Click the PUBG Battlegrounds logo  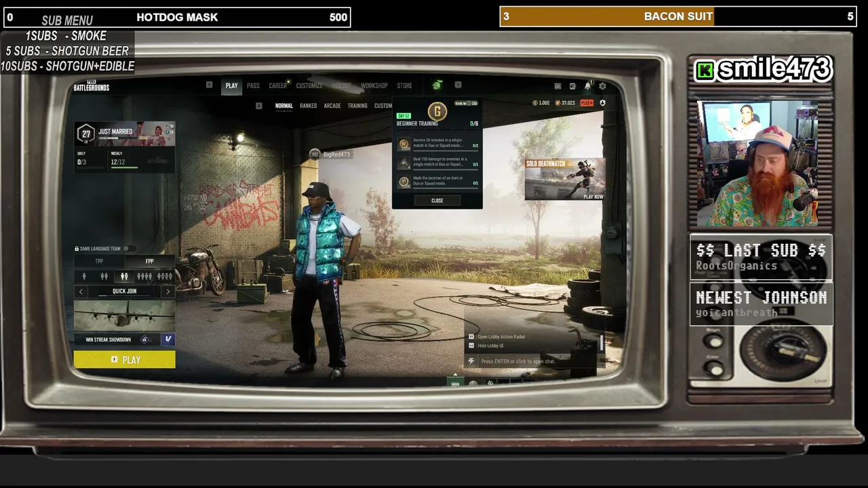(92, 86)
